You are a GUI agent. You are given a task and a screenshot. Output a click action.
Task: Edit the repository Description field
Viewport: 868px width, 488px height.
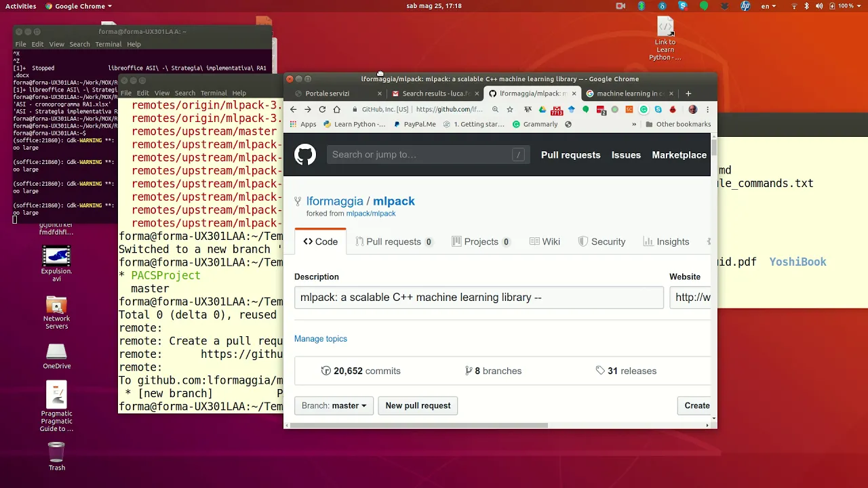click(479, 298)
